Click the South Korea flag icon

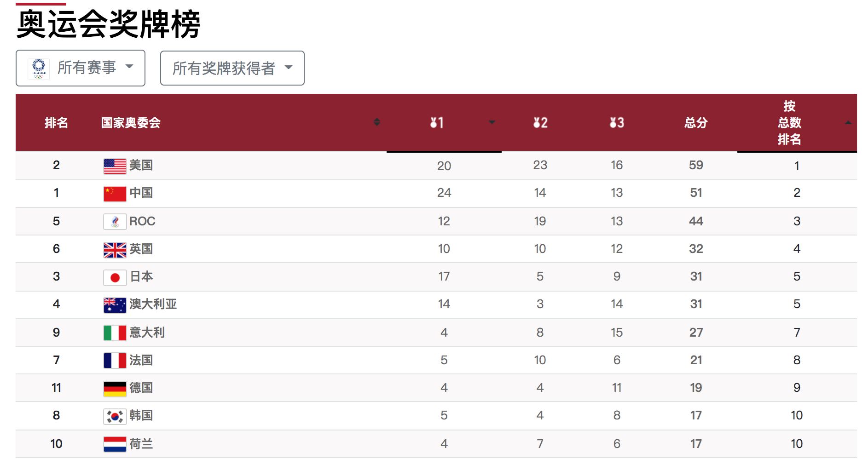click(x=115, y=416)
